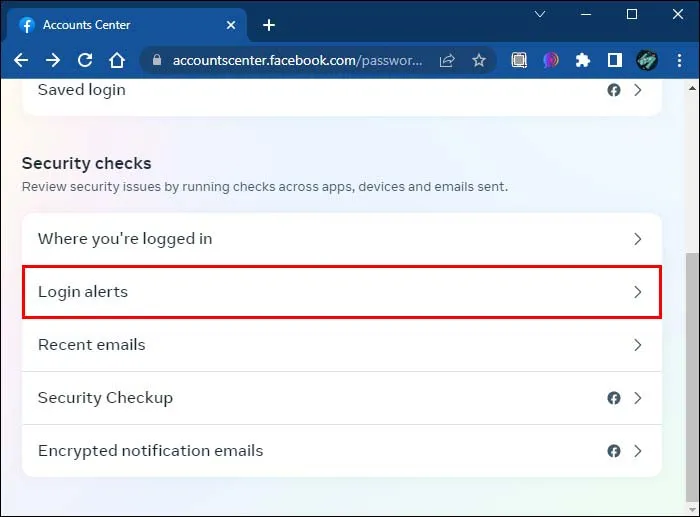Open a new browser tab
The height and width of the screenshot is (517, 700).
point(269,25)
